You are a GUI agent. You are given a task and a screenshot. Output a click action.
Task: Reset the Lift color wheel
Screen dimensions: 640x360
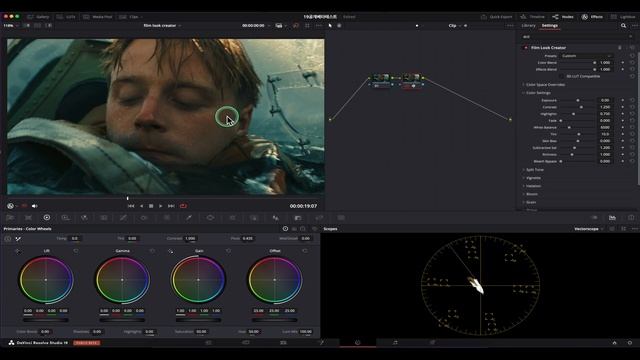pyautogui.click(x=76, y=251)
